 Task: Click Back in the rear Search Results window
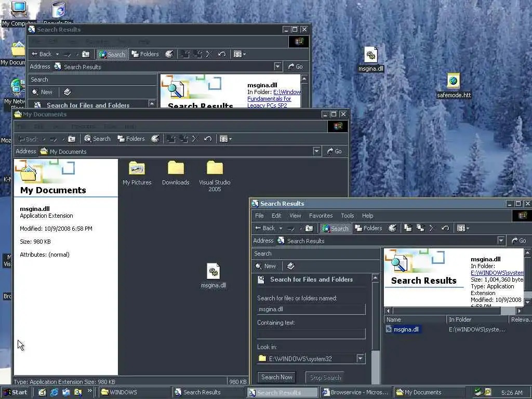(x=42, y=54)
